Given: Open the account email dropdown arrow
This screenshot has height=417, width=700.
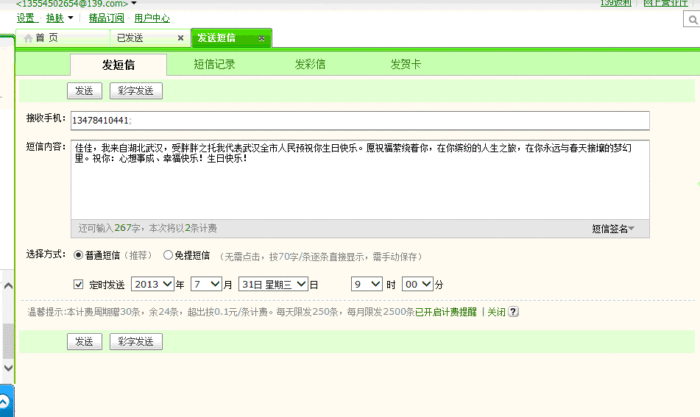Looking at the screenshot, I should tap(134, 4).
